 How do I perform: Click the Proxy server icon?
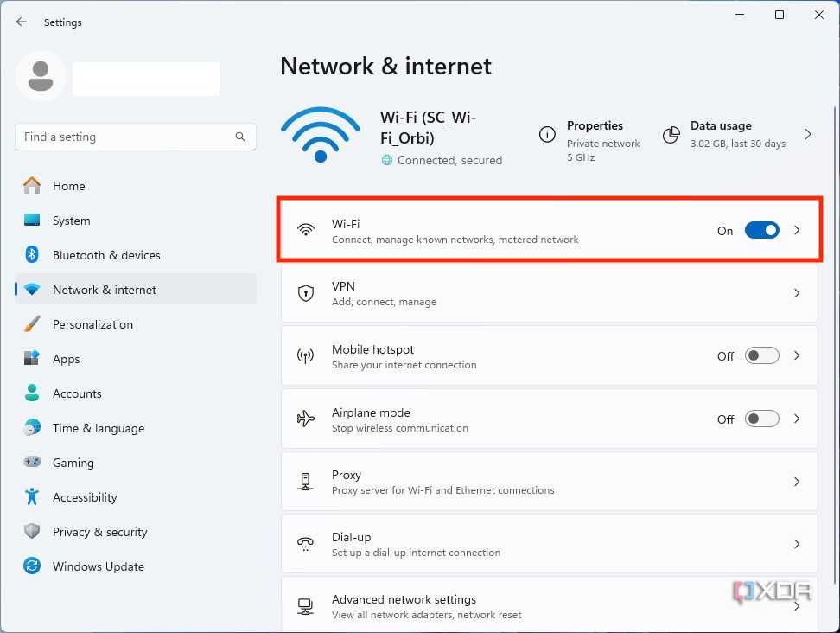click(305, 482)
